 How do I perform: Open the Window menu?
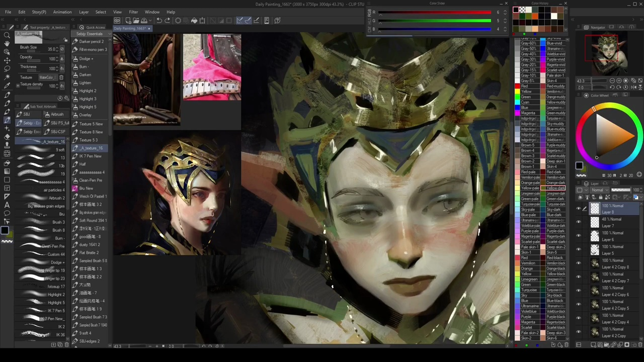point(152,12)
